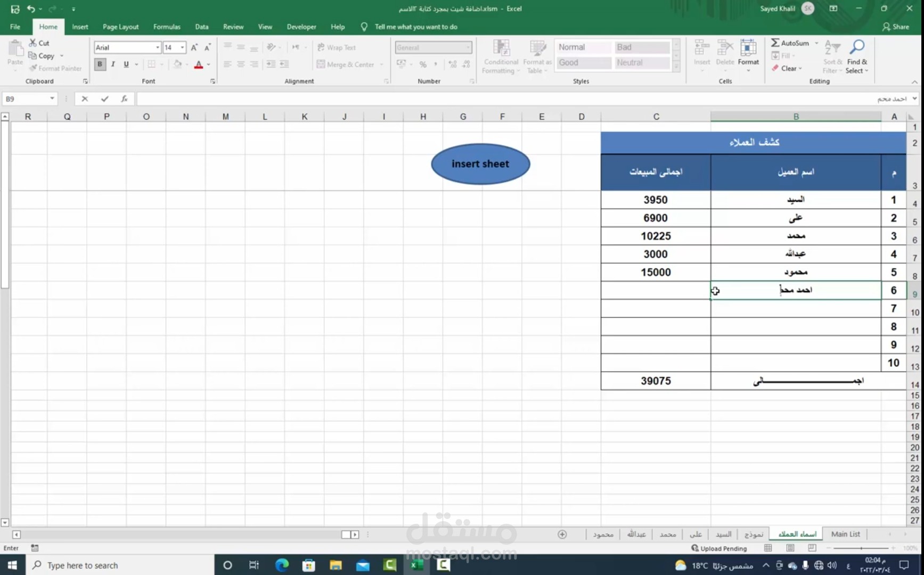Image resolution: width=924 pixels, height=575 pixels.
Task: Click the font color red A swatch
Action: [x=199, y=64]
